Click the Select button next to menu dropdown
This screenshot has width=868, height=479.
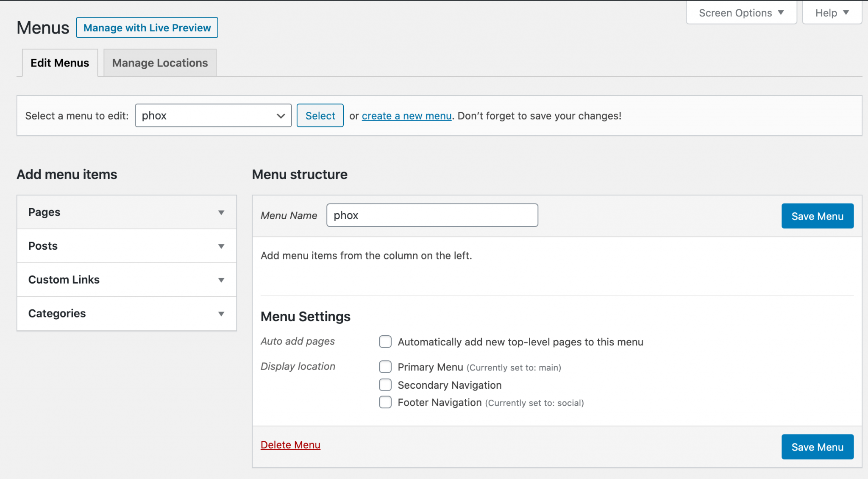(x=320, y=115)
